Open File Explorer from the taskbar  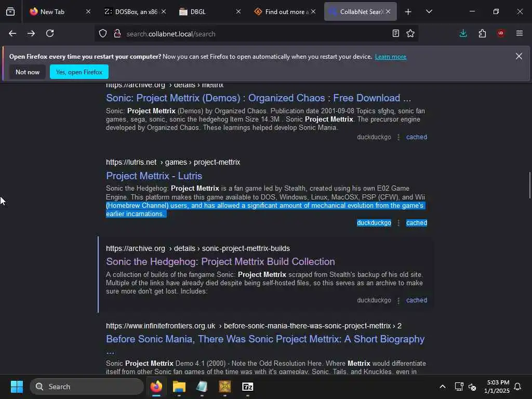(179, 387)
